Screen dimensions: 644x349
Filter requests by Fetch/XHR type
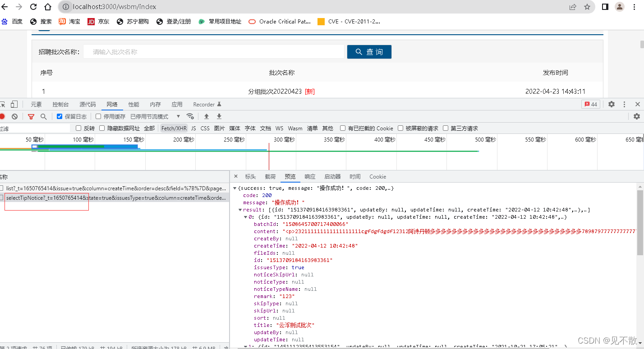pyautogui.click(x=174, y=128)
